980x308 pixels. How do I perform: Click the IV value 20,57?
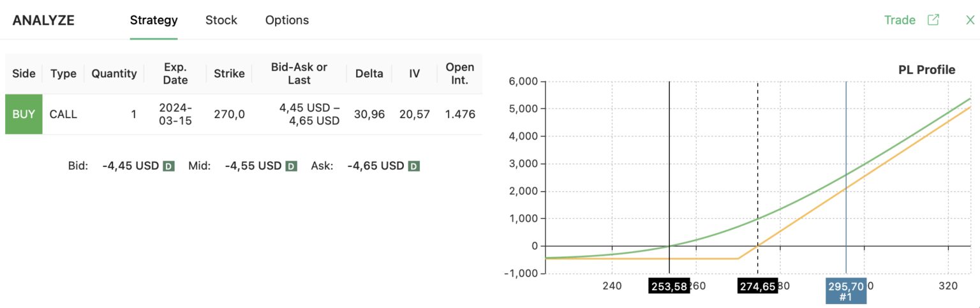[414, 114]
